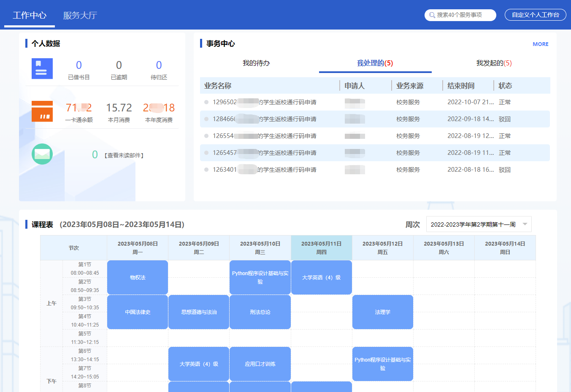Screen dimensions: 571x392
Task: Expand the 周次 week selector arrow
Action: point(525,224)
